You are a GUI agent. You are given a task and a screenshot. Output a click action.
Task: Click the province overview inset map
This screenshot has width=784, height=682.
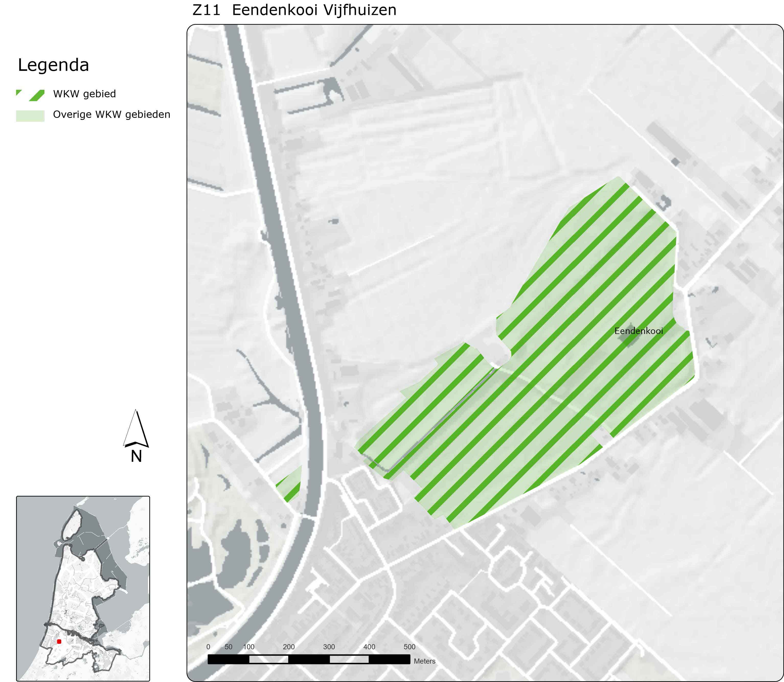click(83, 588)
